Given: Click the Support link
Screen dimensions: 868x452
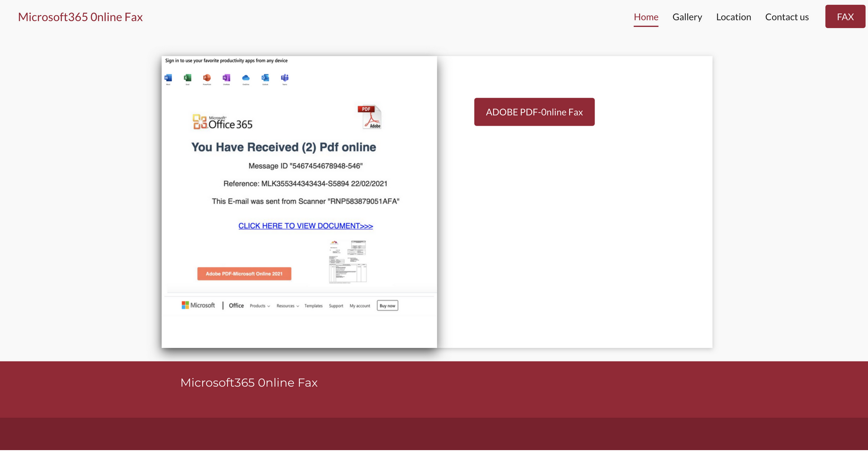Looking at the screenshot, I should coord(336,306).
